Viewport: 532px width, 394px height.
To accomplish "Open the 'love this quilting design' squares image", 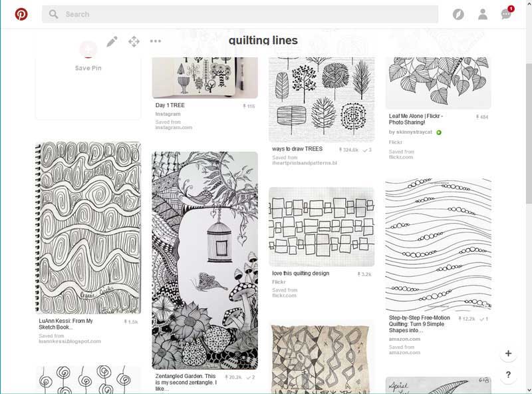I will click(321, 226).
